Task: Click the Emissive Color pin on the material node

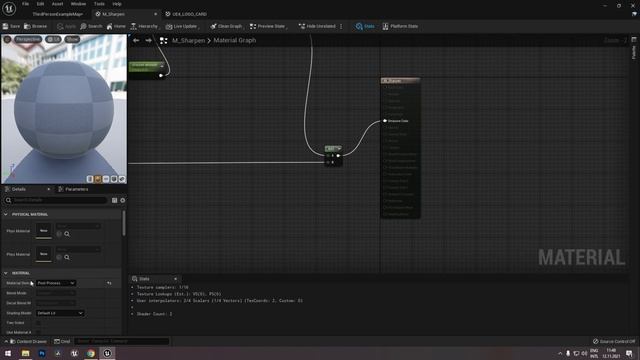Action: (385, 121)
